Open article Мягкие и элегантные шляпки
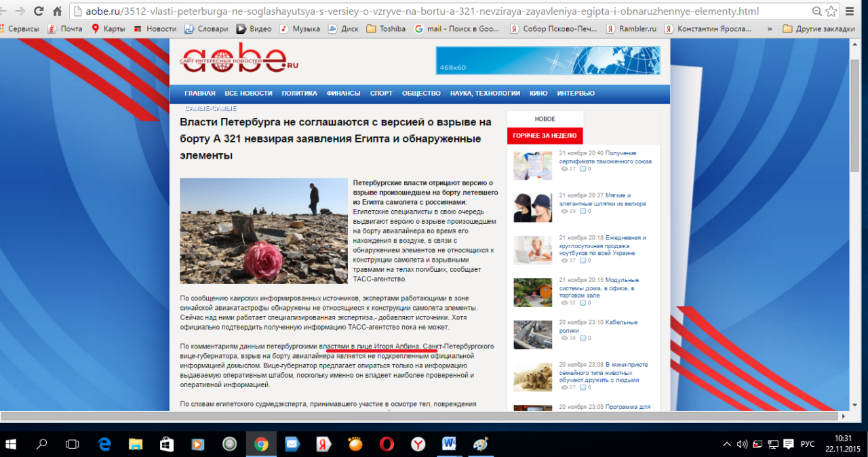Viewport: 868px width, 457px height. pyautogui.click(x=603, y=199)
